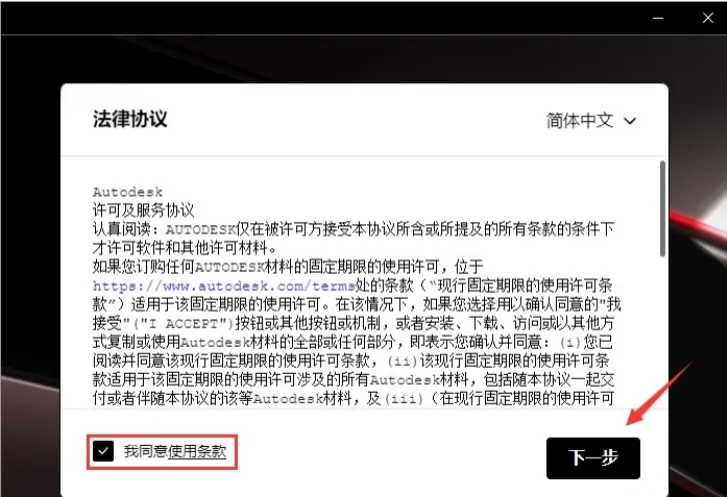Viewport: 727px width, 497px height.
Task: Click the 法律协议 heading
Action: (x=130, y=119)
